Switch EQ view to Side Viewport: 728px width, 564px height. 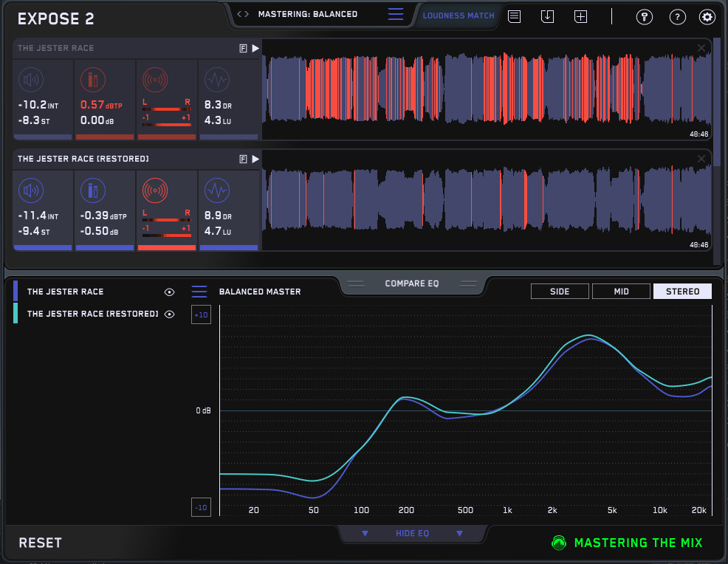tap(560, 292)
